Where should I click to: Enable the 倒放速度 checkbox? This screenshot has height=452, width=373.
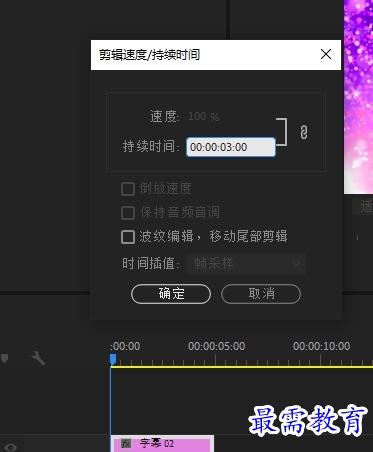(x=128, y=189)
